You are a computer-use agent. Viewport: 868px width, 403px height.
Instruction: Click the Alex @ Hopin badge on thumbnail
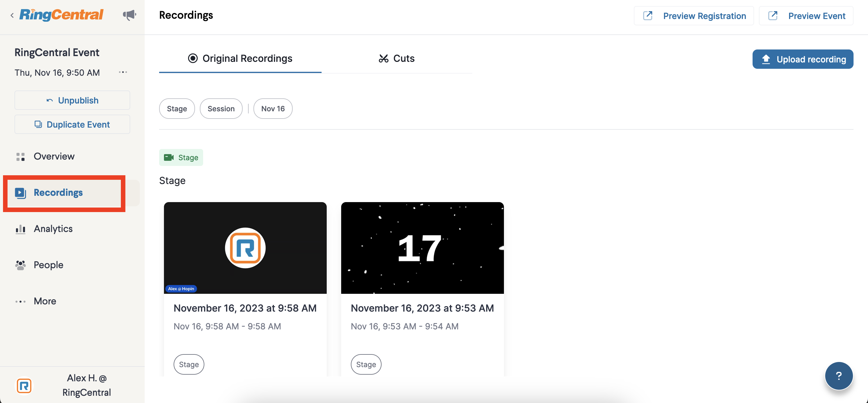[181, 289]
